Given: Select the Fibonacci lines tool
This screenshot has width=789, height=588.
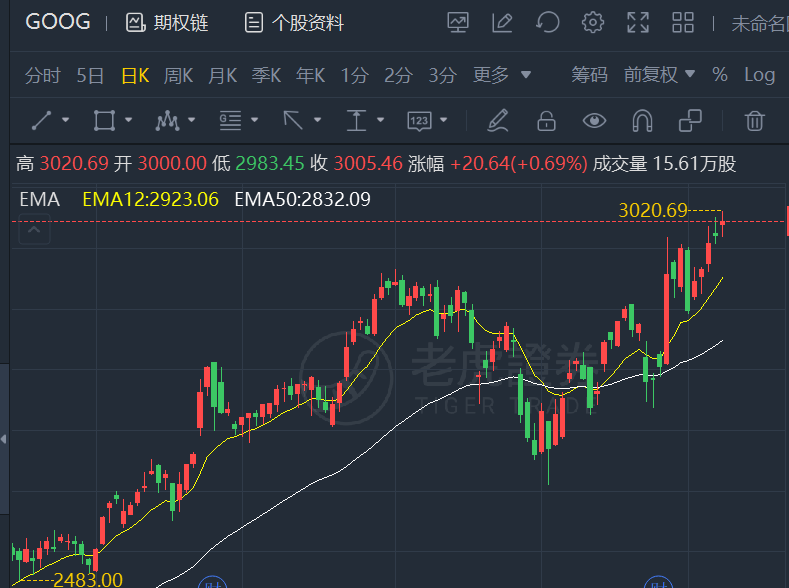Looking at the screenshot, I should (230, 121).
